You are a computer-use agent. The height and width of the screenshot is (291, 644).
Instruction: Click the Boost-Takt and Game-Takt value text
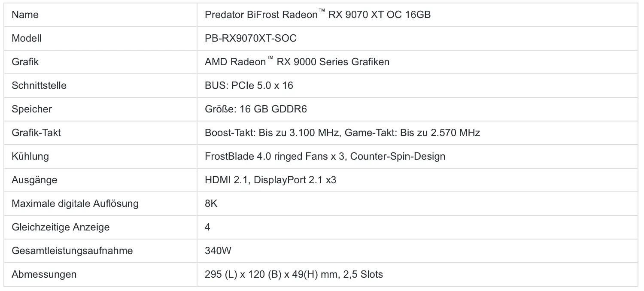coord(342,133)
